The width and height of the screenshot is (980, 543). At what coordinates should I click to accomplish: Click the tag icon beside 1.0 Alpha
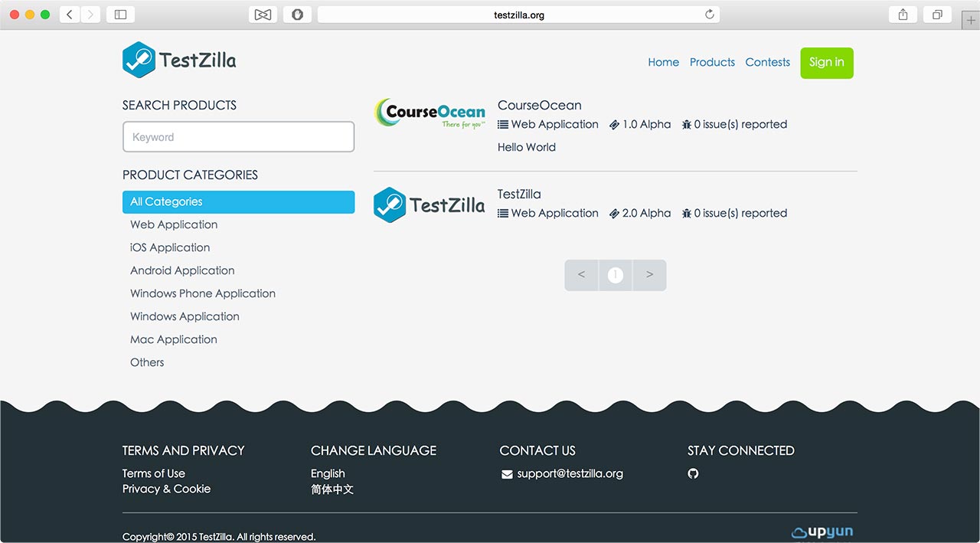tap(614, 125)
